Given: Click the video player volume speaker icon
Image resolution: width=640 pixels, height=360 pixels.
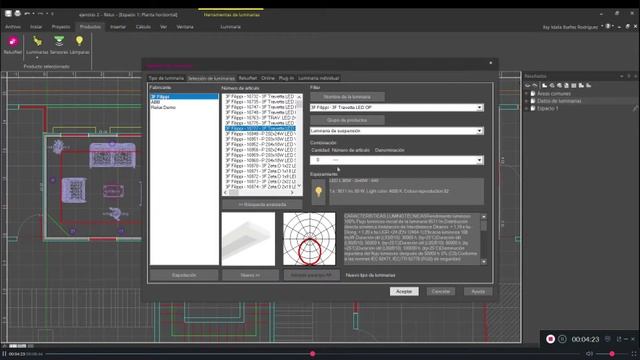Looking at the screenshot, I should [x=589, y=353].
